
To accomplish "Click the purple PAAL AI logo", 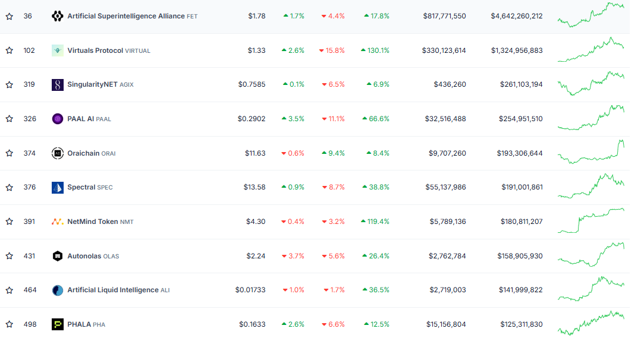I will (x=58, y=119).
